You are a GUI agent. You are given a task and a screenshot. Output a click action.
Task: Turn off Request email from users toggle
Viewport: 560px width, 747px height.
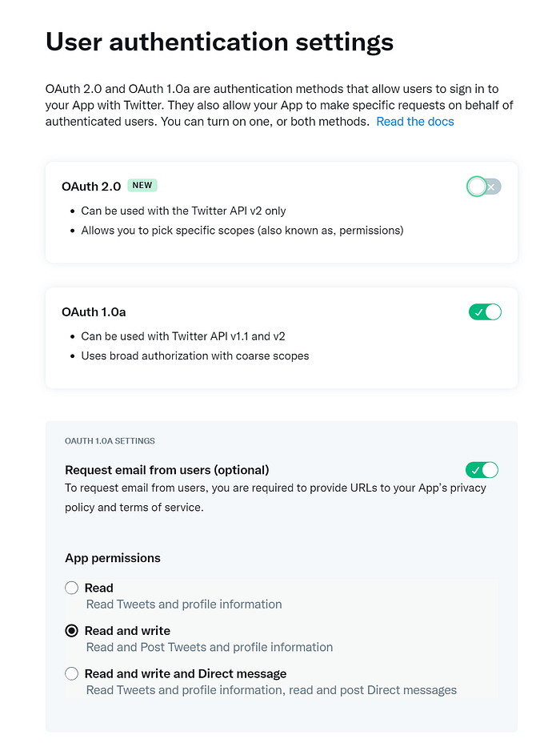point(482,470)
